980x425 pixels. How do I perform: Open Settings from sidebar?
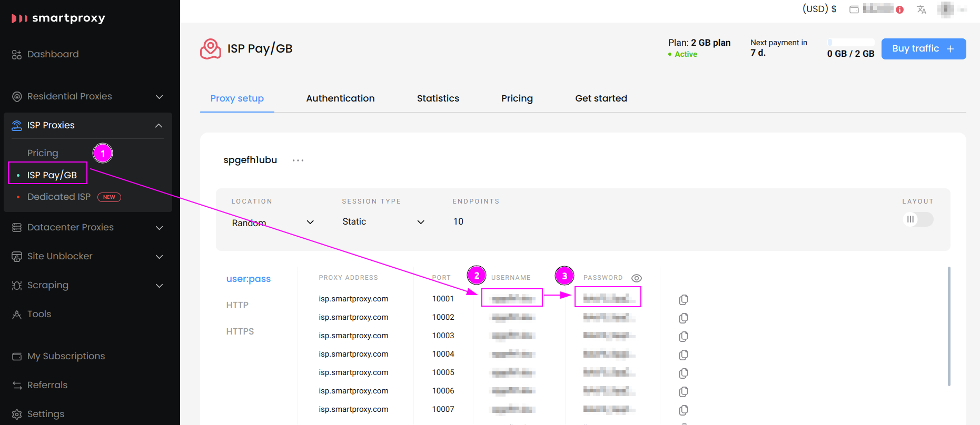point(46,414)
